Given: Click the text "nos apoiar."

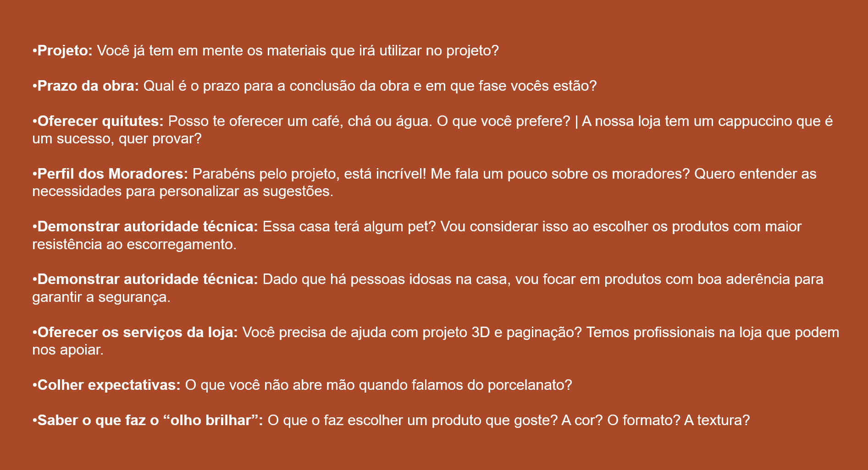Looking at the screenshot, I should [68, 350].
